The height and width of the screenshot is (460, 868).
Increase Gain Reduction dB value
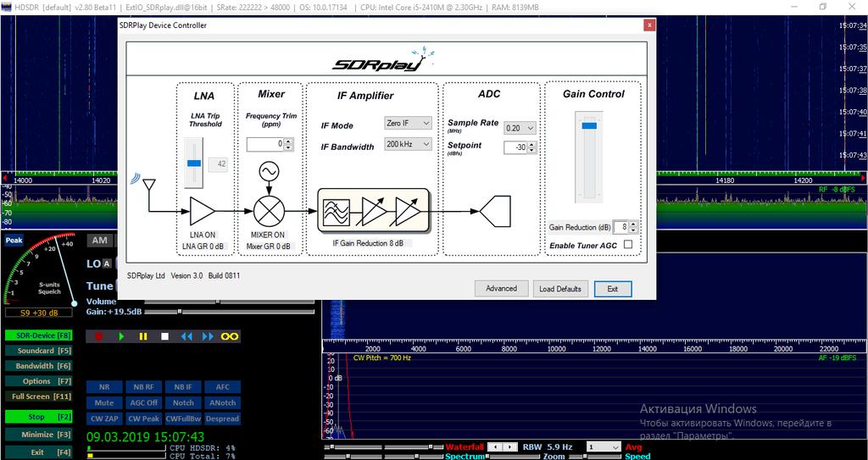pos(634,224)
